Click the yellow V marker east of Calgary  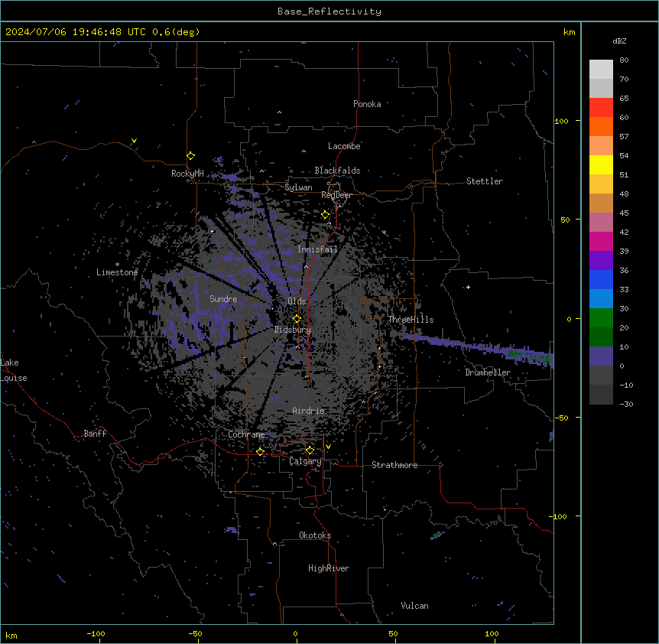click(328, 447)
